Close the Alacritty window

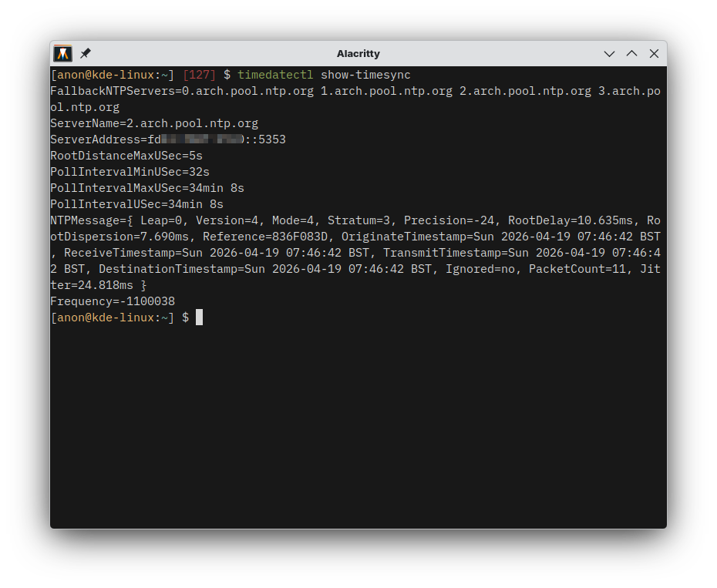654,53
